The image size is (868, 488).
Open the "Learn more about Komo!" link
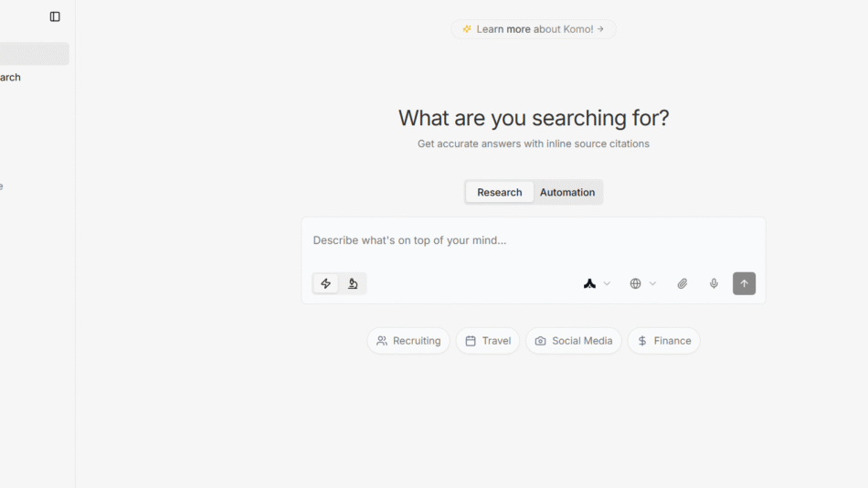click(x=534, y=29)
